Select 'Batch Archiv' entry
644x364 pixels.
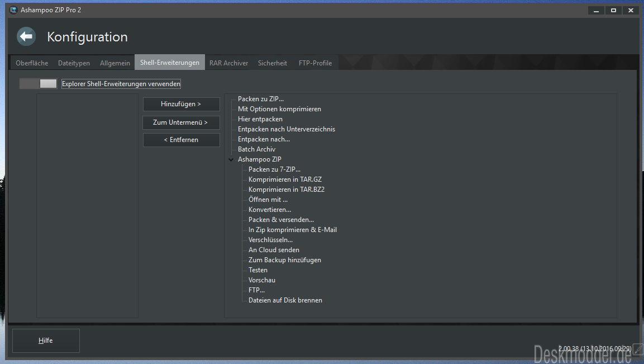click(x=256, y=149)
